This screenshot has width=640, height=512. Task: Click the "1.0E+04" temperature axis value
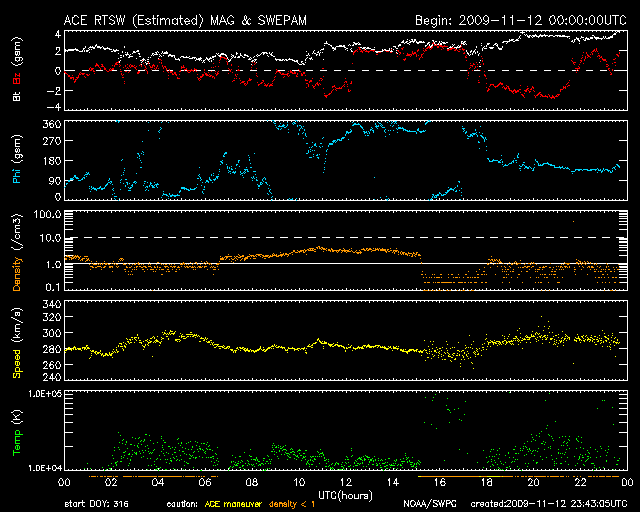(45, 468)
